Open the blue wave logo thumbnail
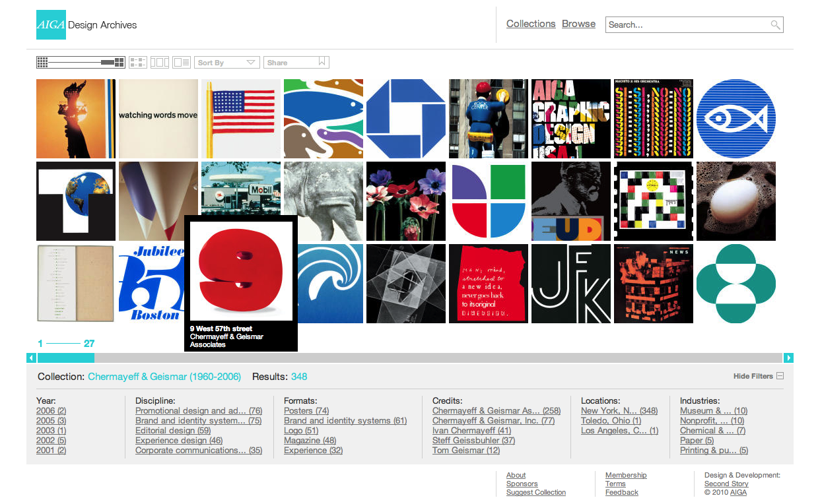This screenshot has height=504, width=820. point(330,284)
